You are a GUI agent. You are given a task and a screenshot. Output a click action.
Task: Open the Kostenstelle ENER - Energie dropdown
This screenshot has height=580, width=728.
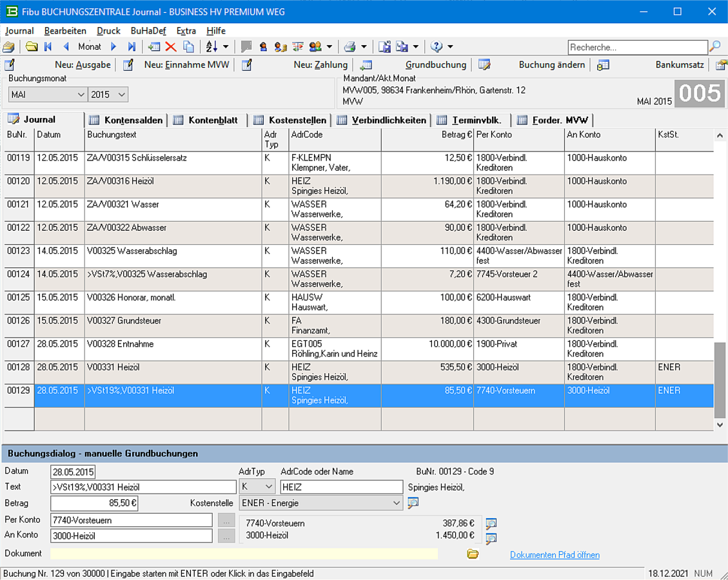click(396, 503)
